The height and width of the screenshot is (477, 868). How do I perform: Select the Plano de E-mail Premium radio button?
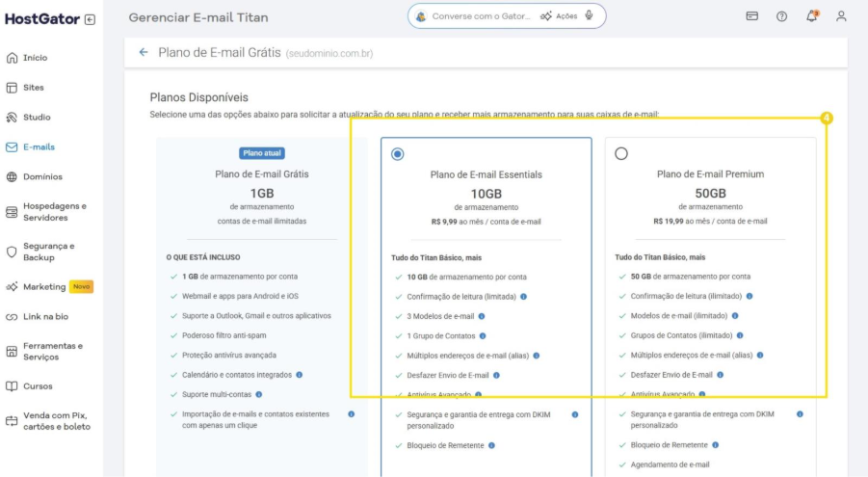[x=621, y=153]
